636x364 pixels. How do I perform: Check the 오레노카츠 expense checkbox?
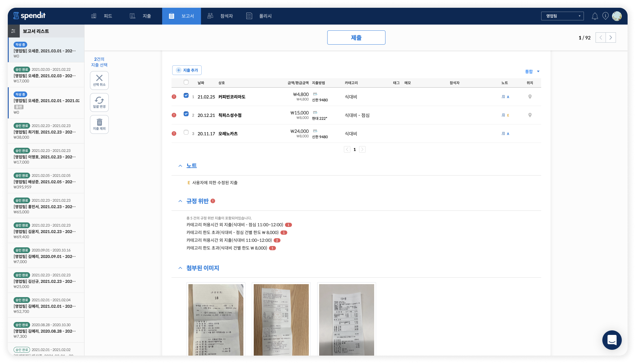tap(186, 132)
